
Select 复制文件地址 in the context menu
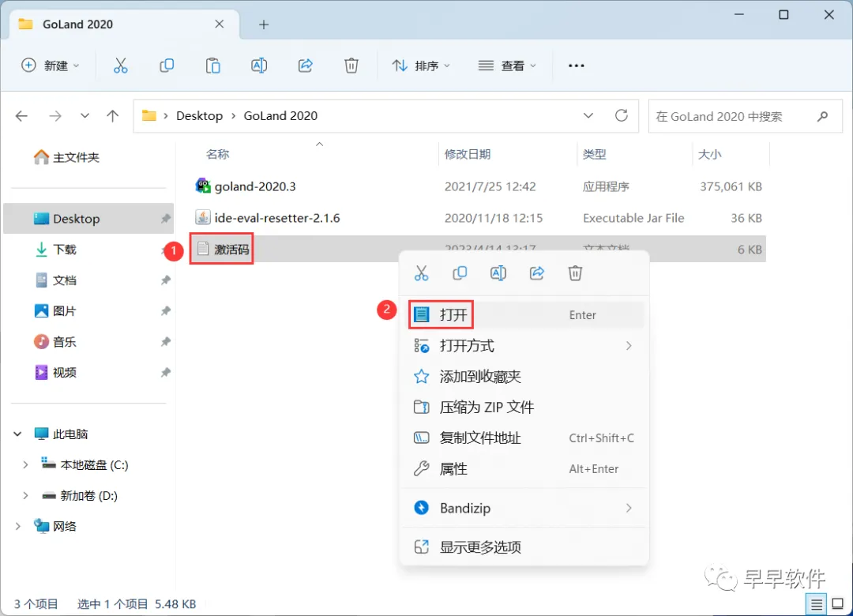click(525, 438)
